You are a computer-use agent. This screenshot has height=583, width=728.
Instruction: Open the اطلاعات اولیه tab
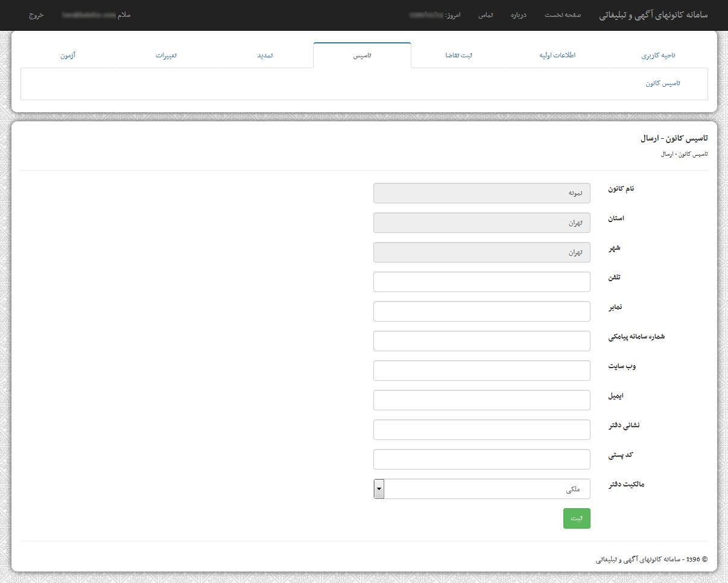557,55
